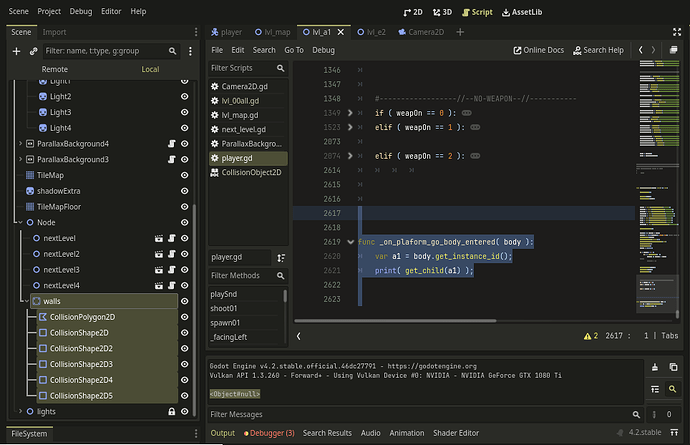Add a new node with plus icon
The image size is (690, 445).
(x=16, y=51)
